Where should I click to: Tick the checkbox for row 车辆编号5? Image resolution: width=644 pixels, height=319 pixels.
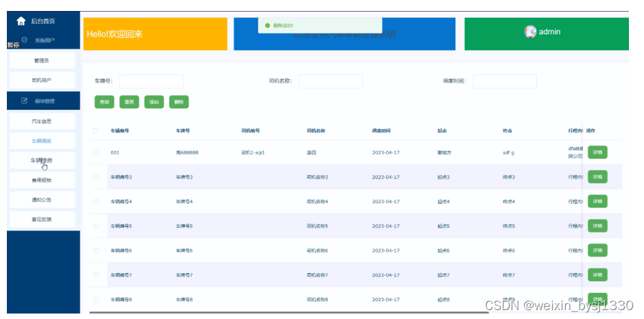click(97, 226)
